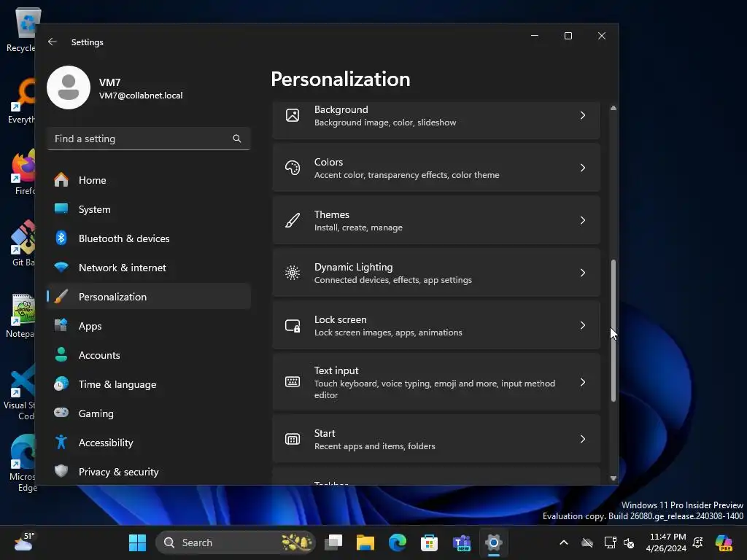This screenshot has width=747, height=560.
Task: Click the Apps icon in sidebar
Action: pyautogui.click(x=61, y=325)
